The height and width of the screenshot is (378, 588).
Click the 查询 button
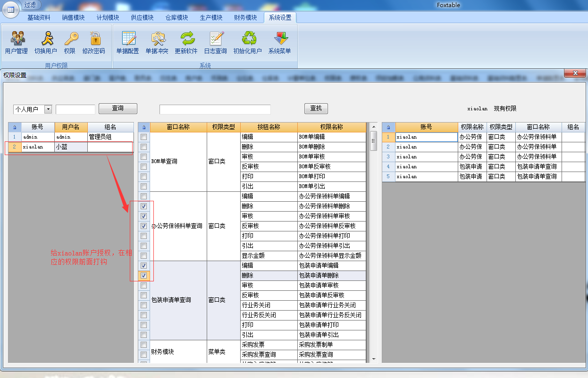[x=118, y=108]
